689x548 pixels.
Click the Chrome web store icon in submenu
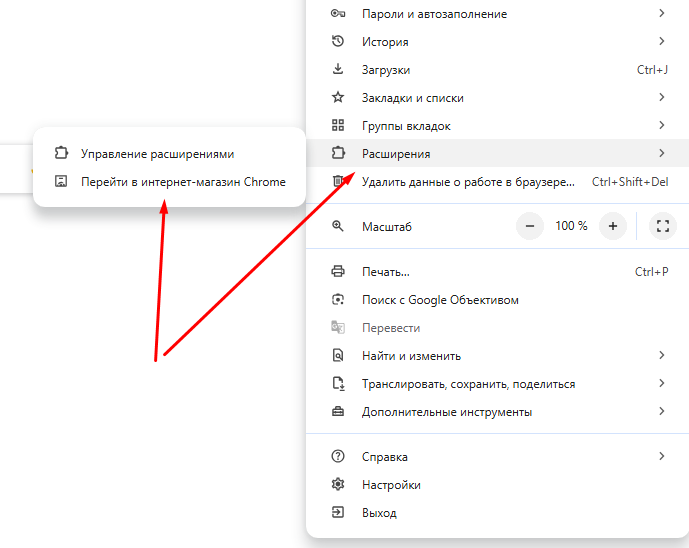61,181
